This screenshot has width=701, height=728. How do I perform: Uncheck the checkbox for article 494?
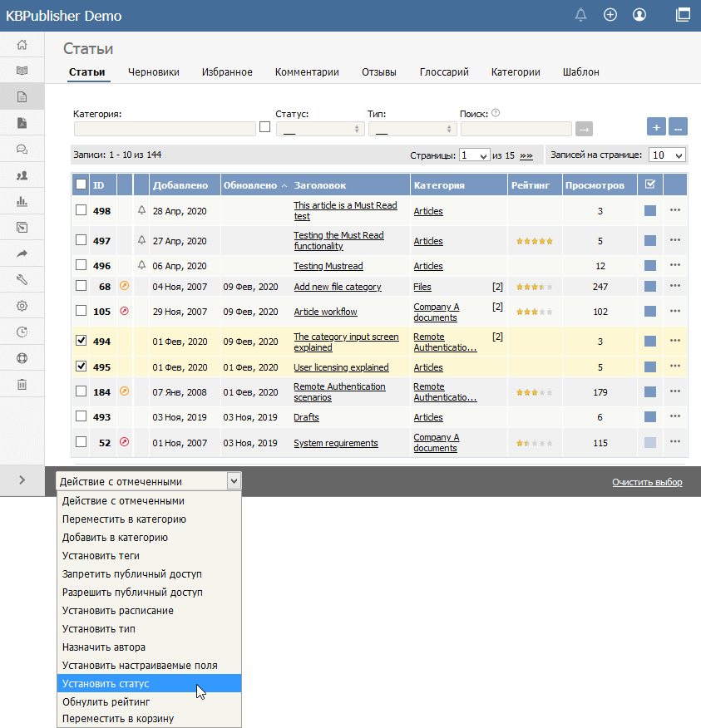pos(81,341)
